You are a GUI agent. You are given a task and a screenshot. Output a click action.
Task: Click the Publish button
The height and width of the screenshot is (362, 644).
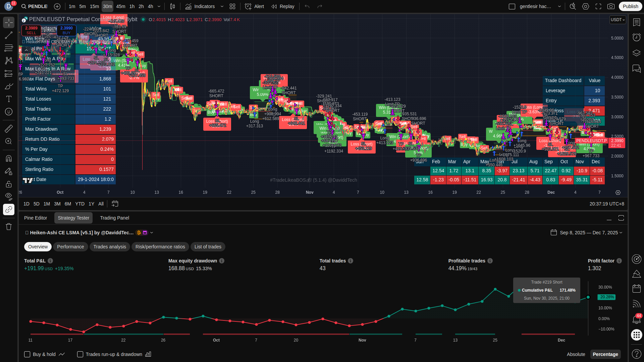click(630, 6)
